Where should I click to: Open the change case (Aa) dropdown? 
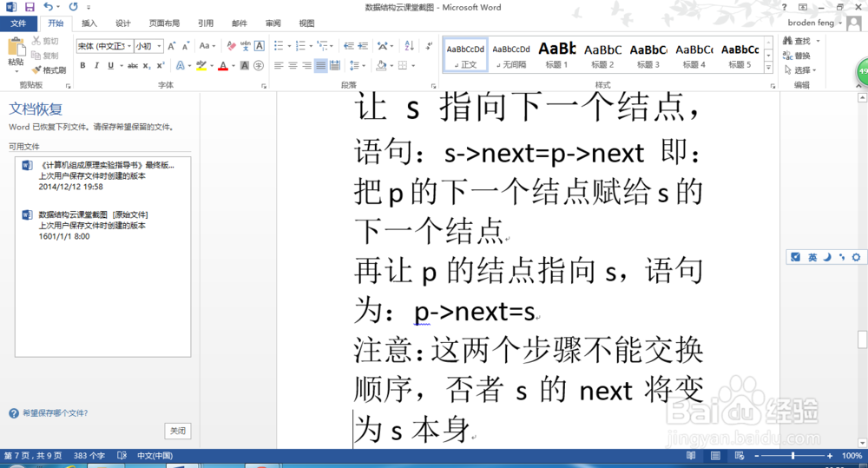coord(207,46)
